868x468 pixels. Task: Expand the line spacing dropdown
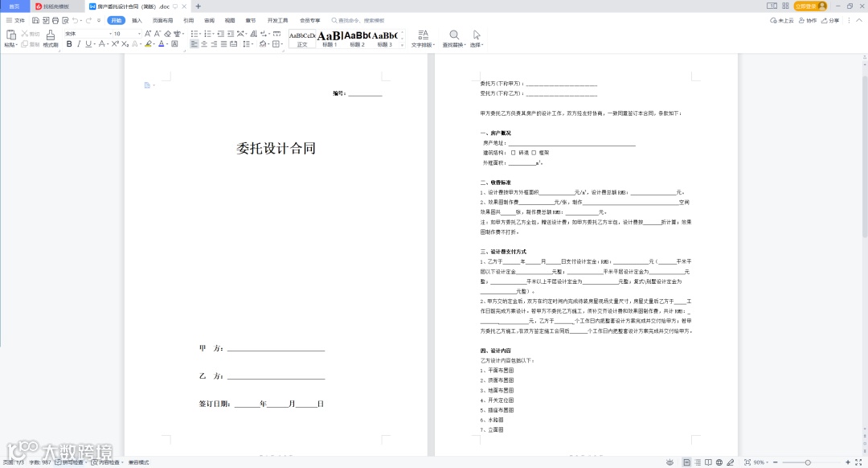[252, 44]
